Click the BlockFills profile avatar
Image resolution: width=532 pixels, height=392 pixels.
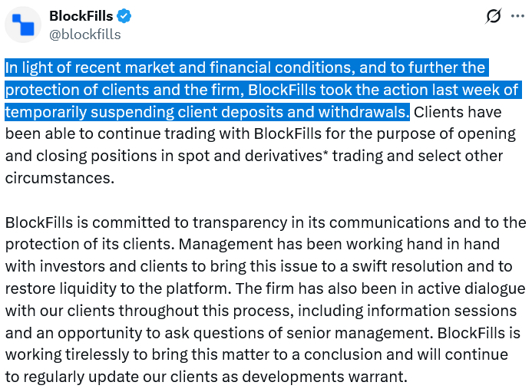pos(24,24)
